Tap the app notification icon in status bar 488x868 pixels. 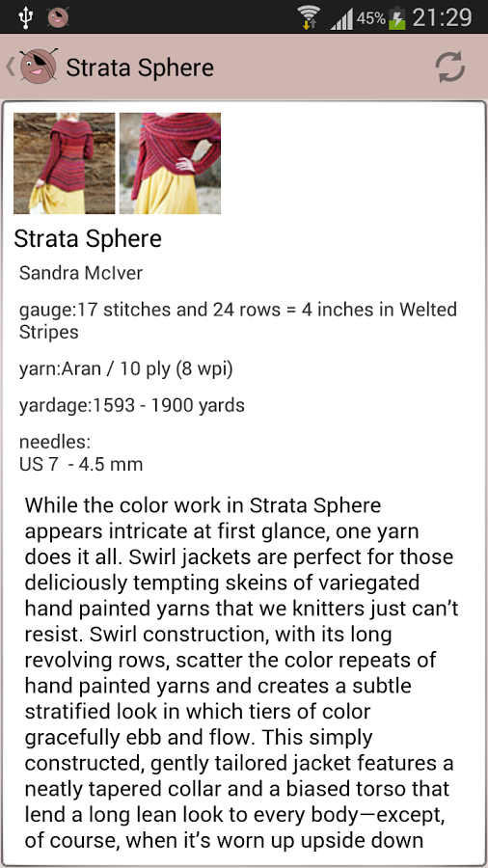[x=58, y=17]
